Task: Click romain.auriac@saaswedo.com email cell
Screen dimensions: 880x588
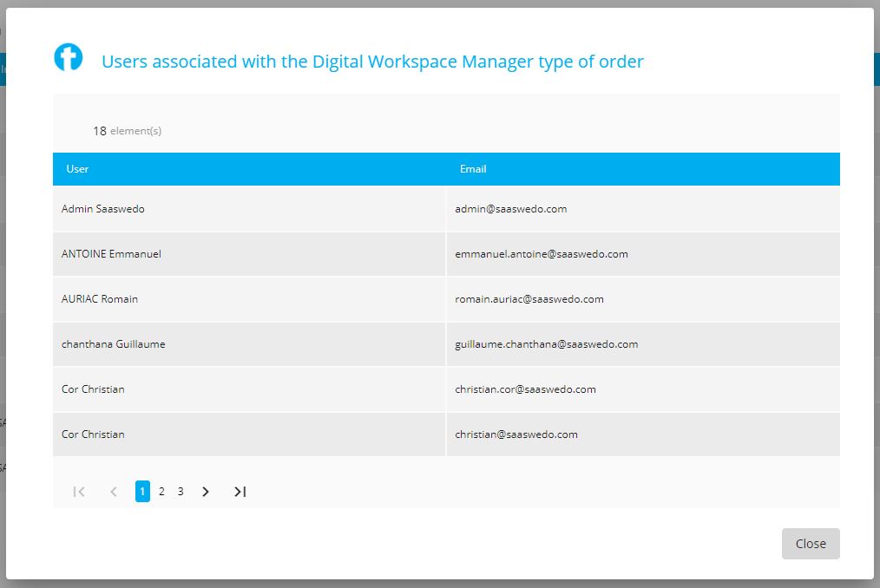Action: (643, 299)
